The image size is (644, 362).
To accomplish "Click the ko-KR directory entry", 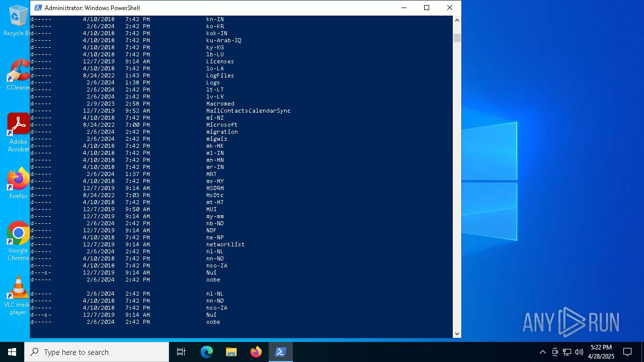I will [x=215, y=26].
